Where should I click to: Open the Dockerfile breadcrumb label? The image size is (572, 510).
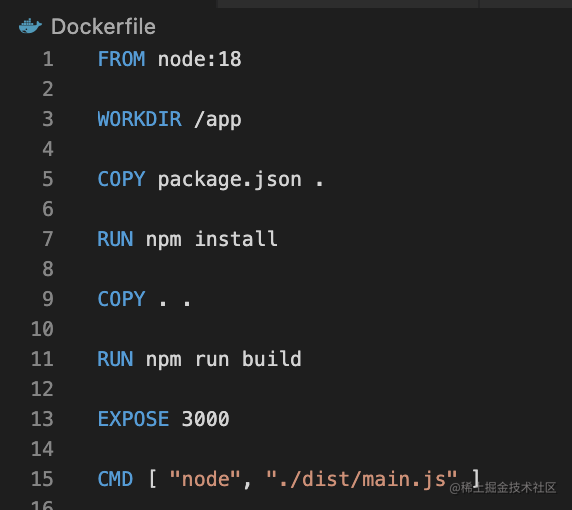point(103,27)
